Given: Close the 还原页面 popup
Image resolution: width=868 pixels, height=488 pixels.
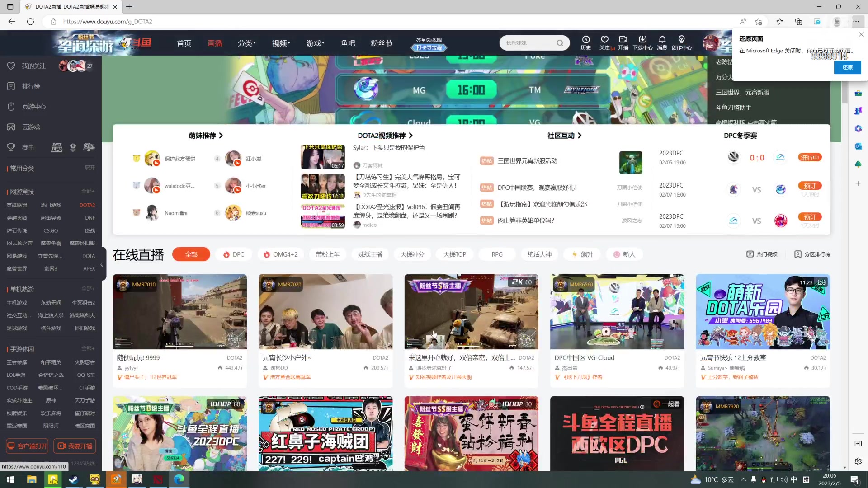Looking at the screenshot, I should (861, 35).
